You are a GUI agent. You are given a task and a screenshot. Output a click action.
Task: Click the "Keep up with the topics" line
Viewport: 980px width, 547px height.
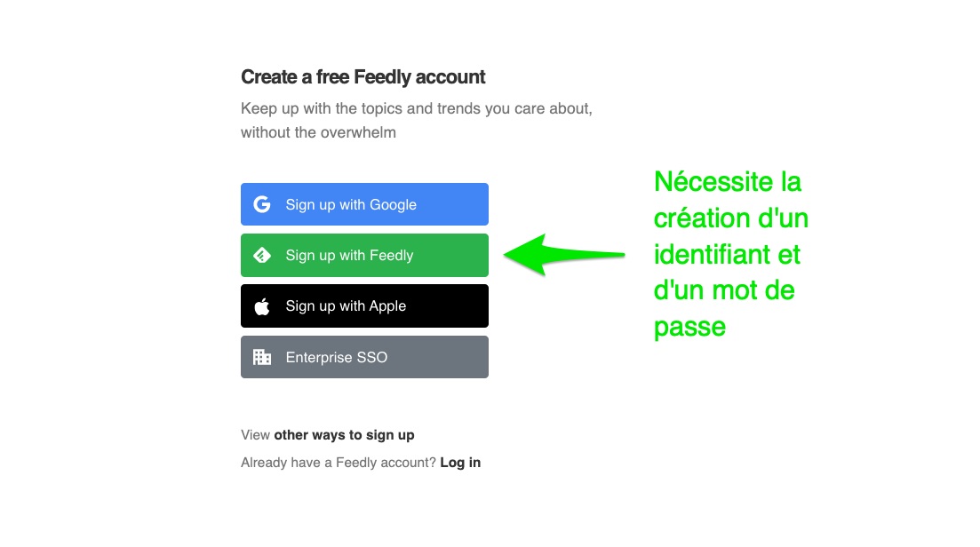(416, 109)
